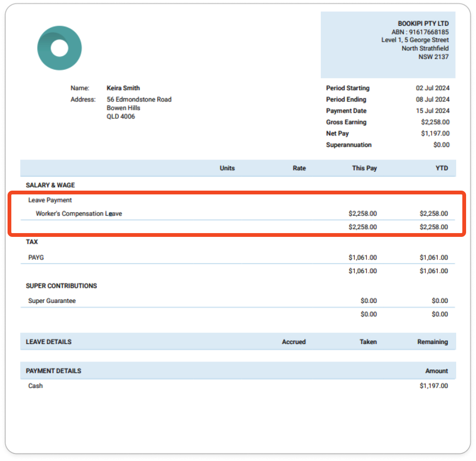Select the Cash payment row label
The height and width of the screenshot is (461, 476).
click(x=35, y=386)
